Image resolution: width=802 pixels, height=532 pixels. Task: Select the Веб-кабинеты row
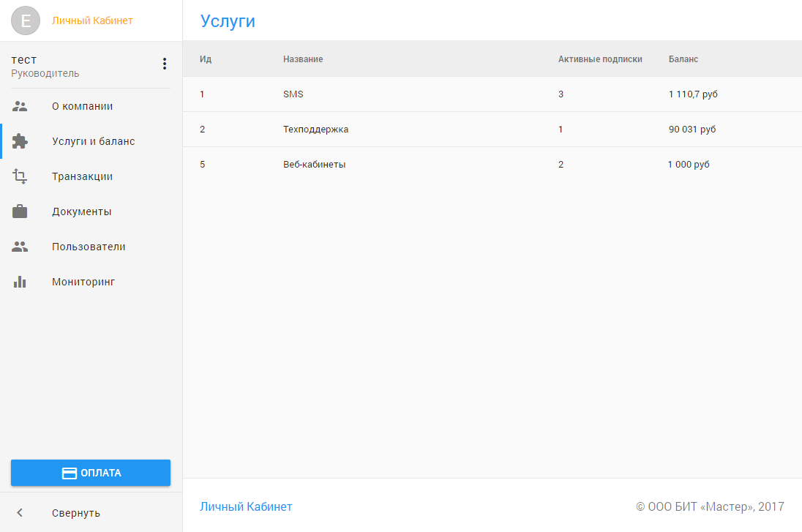pos(314,165)
